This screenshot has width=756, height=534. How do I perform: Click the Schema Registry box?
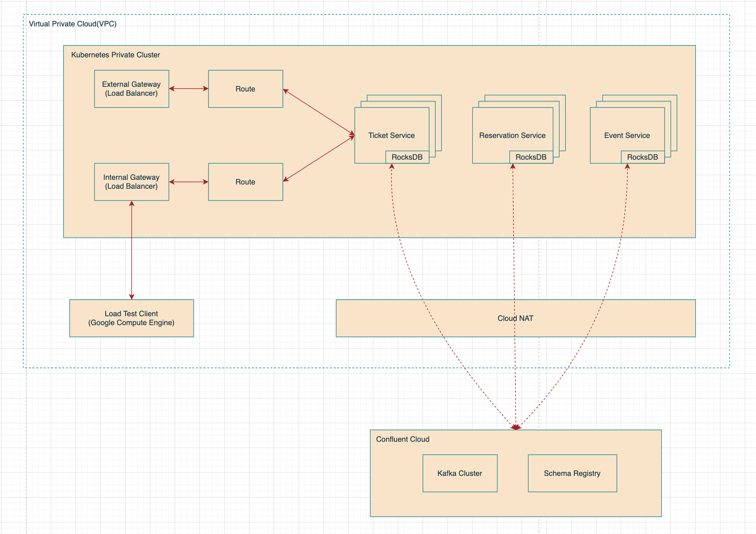point(572,473)
